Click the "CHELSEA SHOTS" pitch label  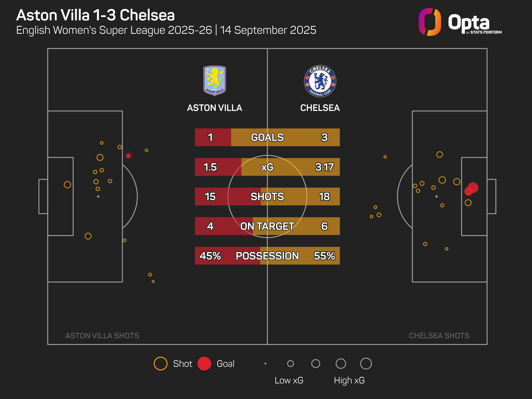click(x=439, y=336)
